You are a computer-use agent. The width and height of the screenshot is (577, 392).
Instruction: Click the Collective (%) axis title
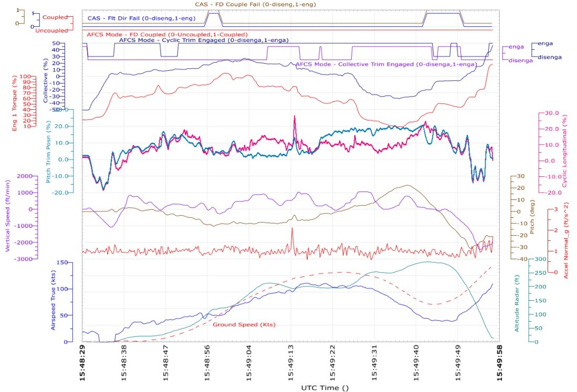46,80
